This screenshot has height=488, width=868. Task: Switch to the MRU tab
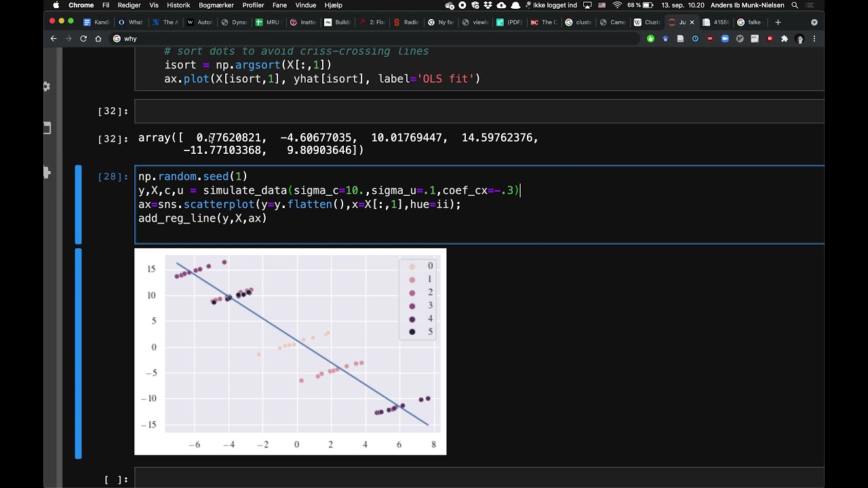268,22
